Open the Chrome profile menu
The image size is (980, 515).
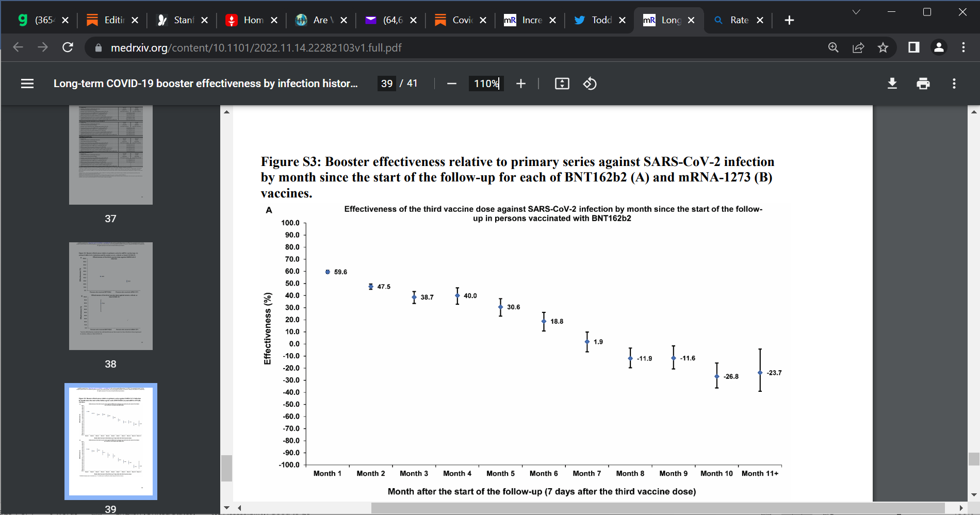point(939,47)
